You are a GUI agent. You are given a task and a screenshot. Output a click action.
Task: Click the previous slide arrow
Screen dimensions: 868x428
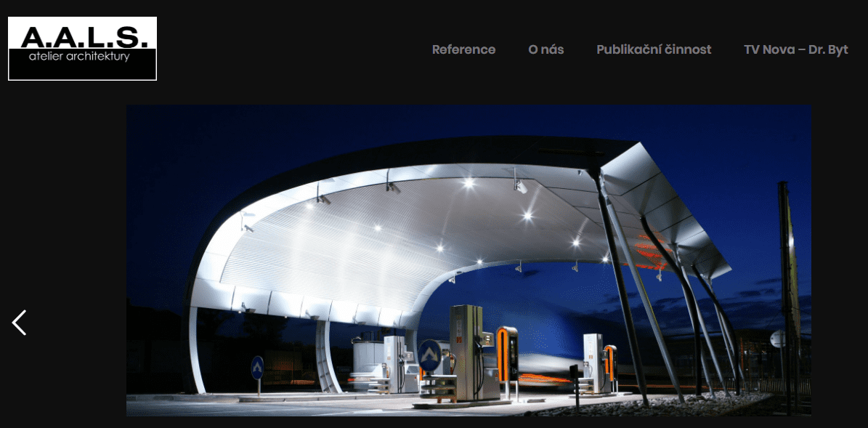pos(20,323)
